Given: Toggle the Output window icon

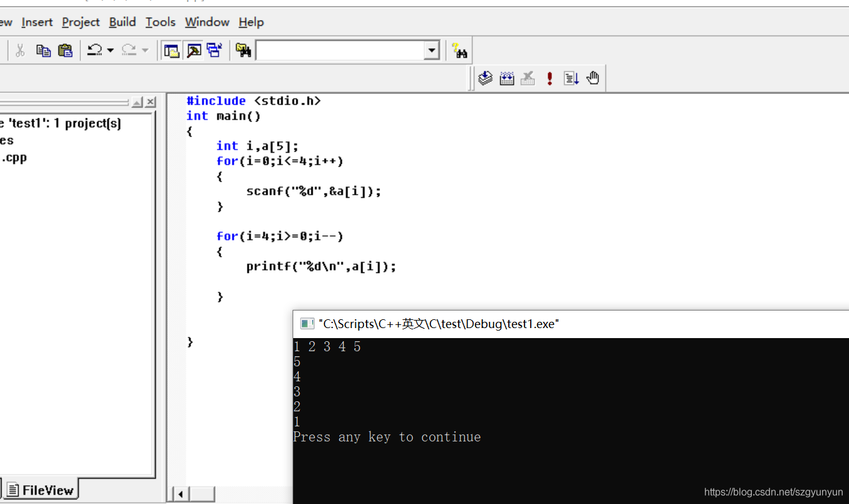Looking at the screenshot, I should (194, 51).
